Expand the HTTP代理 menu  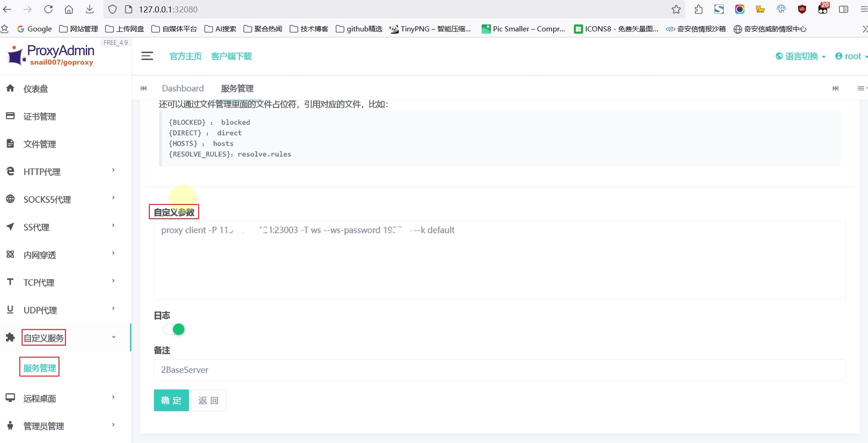60,172
